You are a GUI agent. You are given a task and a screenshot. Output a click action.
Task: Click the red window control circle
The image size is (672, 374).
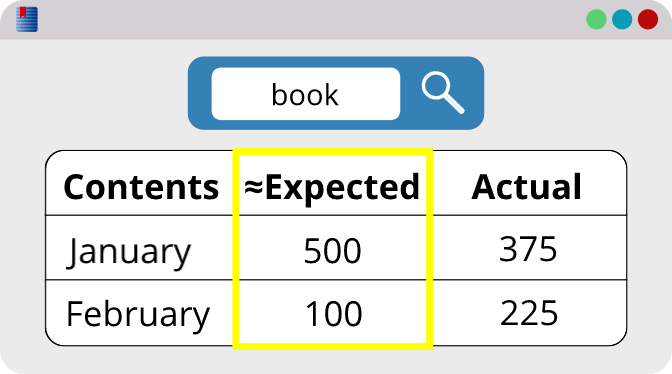point(648,20)
